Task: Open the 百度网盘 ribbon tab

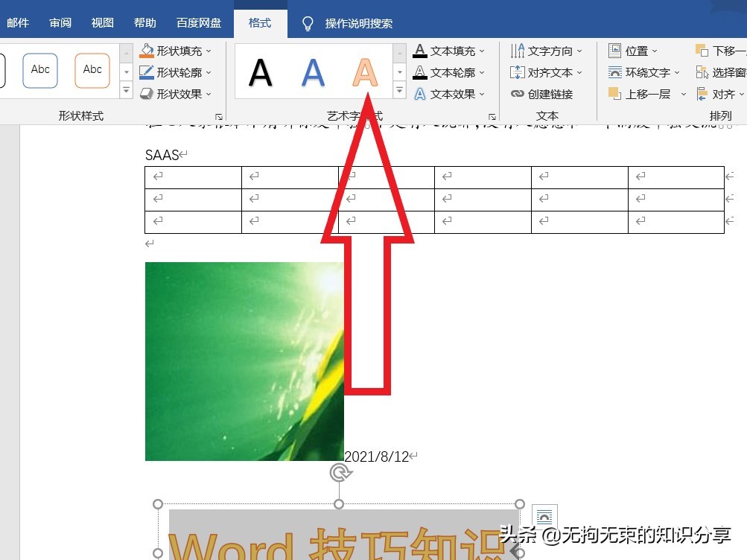Action: tap(198, 22)
